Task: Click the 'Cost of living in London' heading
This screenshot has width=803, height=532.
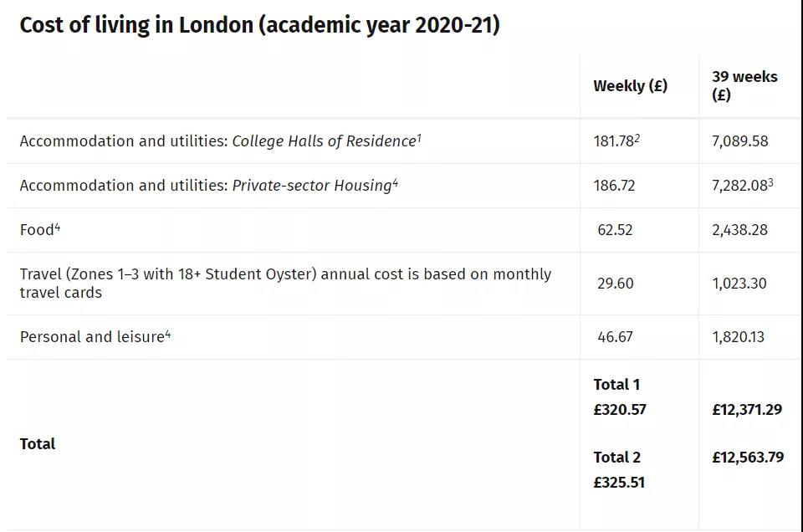Action: coord(259,25)
